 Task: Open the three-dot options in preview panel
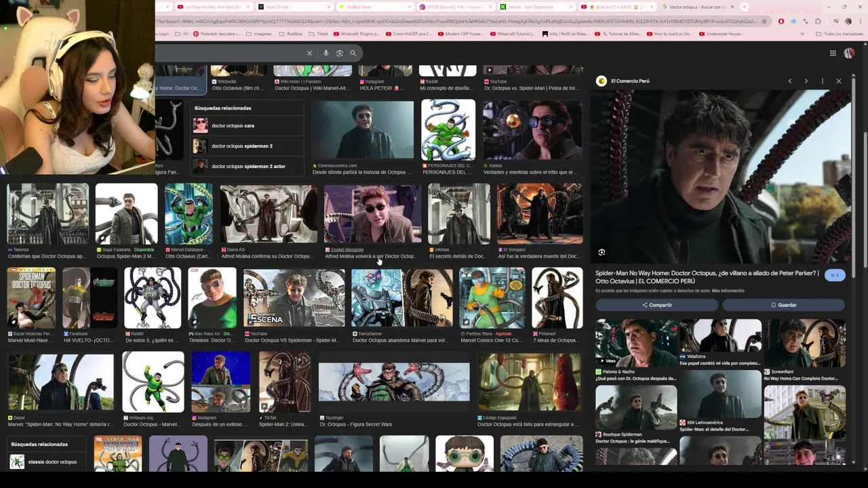pos(823,81)
